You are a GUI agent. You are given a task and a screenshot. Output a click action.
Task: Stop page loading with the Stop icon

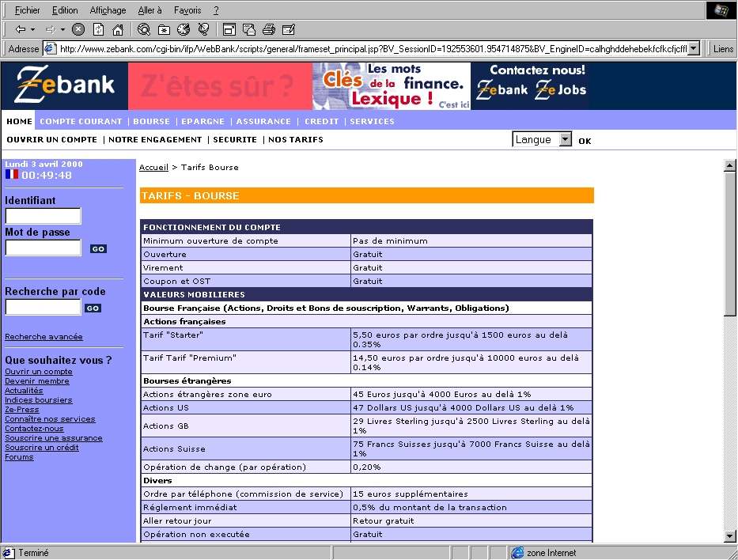[78, 29]
